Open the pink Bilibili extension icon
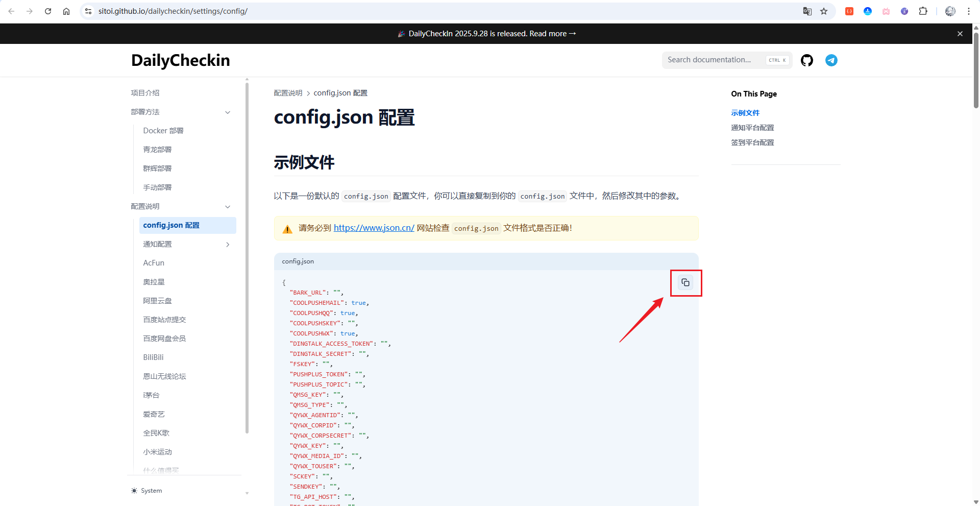Viewport: 980px width, 506px height. [x=886, y=11]
